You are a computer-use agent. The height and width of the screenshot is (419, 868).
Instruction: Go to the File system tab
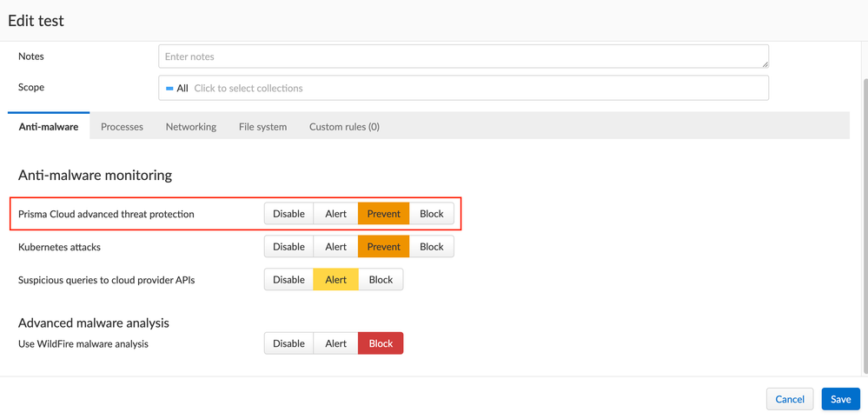[262, 127]
